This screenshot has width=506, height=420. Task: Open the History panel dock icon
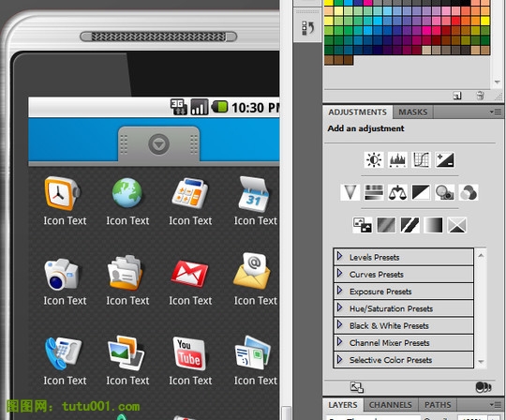pos(307,28)
